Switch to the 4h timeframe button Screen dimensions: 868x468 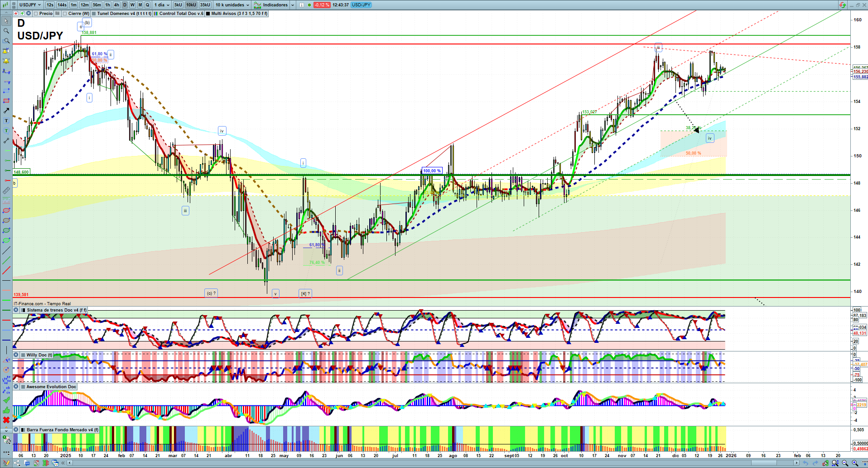(x=116, y=5)
